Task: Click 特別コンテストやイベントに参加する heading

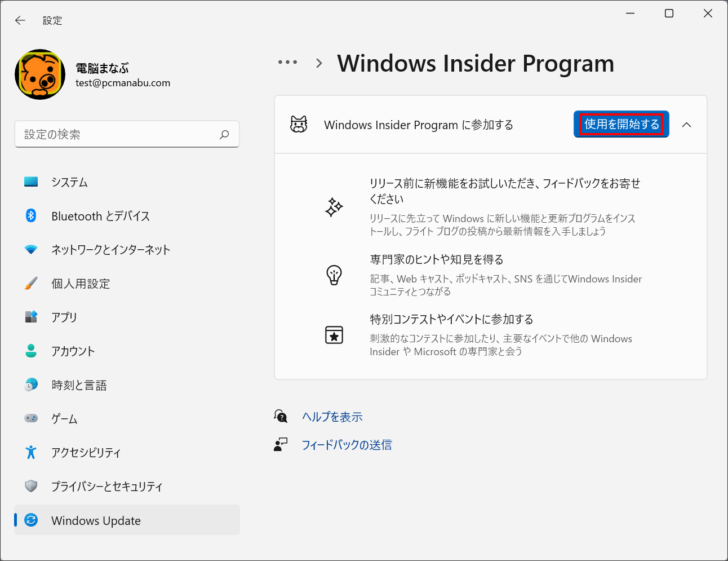Action: 451,319
